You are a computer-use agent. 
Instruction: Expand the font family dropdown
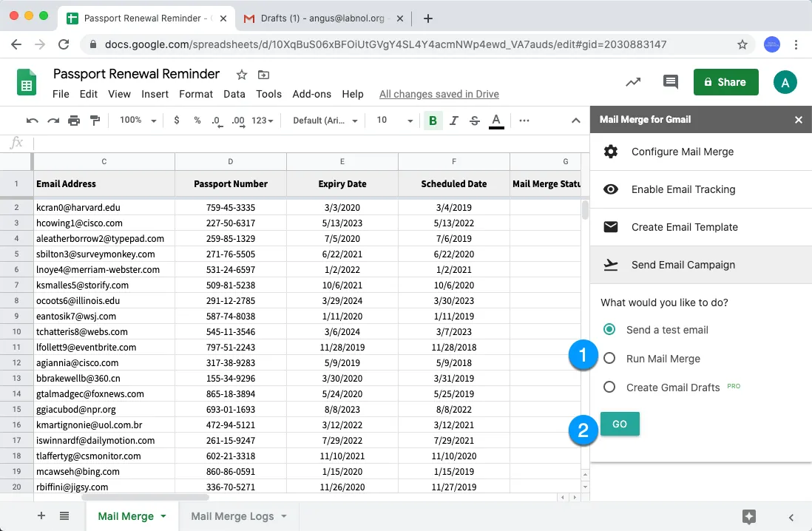pyautogui.click(x=325, y=121)
